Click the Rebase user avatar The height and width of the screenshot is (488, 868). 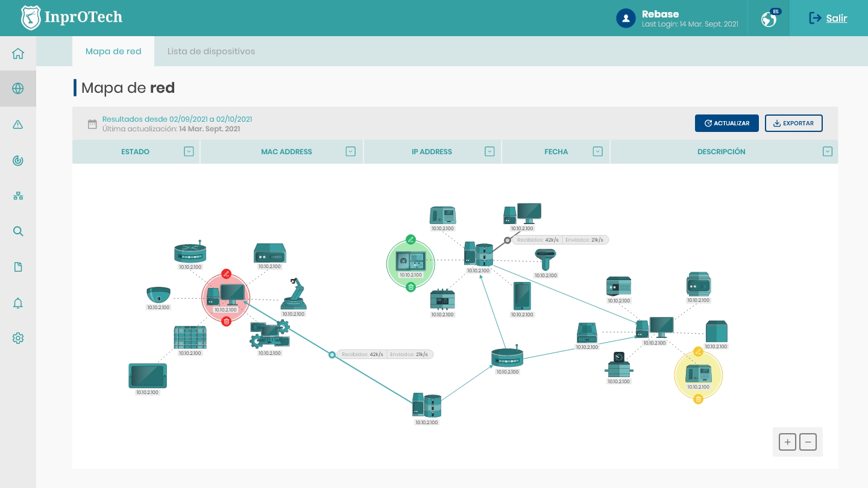click(626, 18)
